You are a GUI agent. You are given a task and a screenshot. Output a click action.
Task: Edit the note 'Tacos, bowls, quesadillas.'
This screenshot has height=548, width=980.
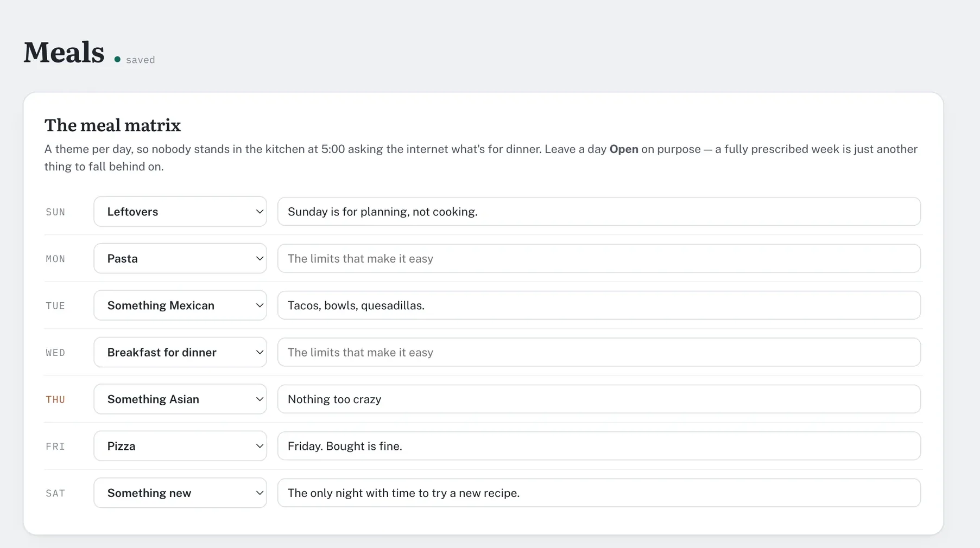pyautogui.click(x=599, y=305)
